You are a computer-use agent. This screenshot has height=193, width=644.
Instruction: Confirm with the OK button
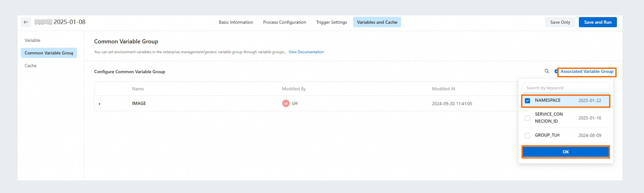566,152
